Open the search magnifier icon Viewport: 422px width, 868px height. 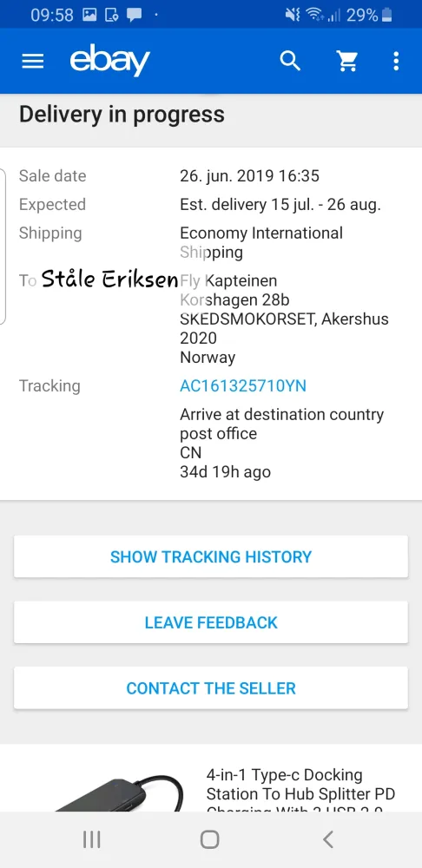[290, 61]
